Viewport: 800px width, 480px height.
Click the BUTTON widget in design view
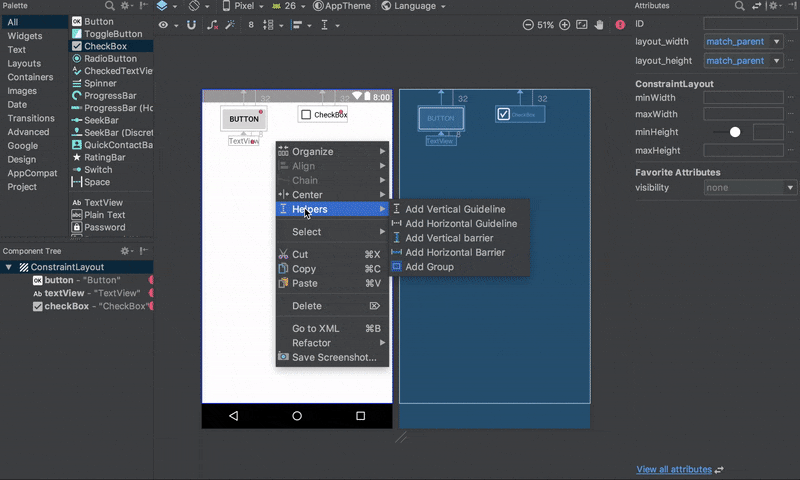click(x=244, y=119)
